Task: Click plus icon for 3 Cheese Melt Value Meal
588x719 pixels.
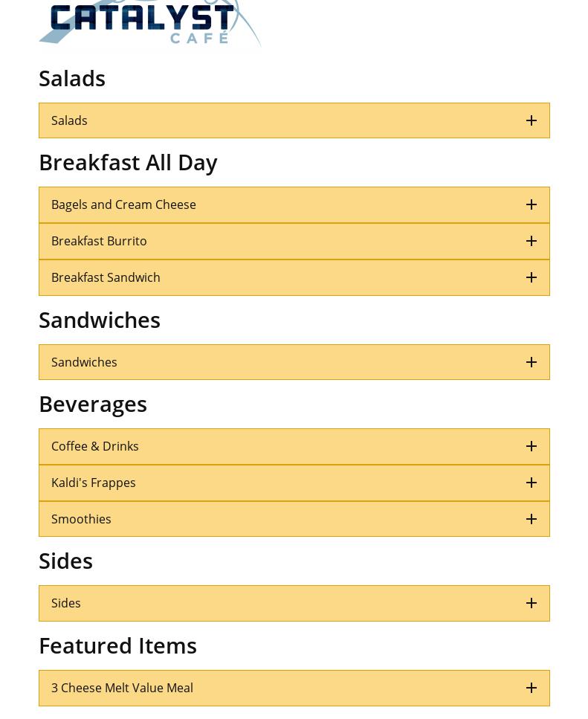Action: pos(532,688)
